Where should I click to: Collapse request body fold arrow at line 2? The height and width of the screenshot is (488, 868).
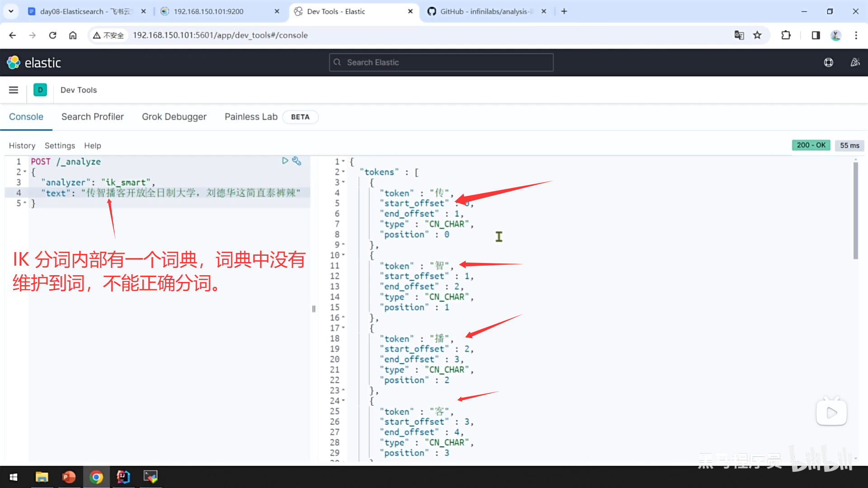tap(25, 172)
